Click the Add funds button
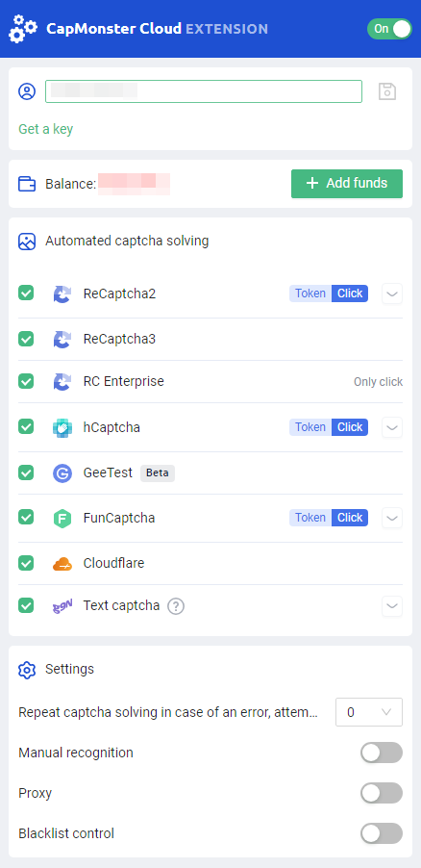The width and height of the screenshot is (421, 868). click(x=347, y=183)
